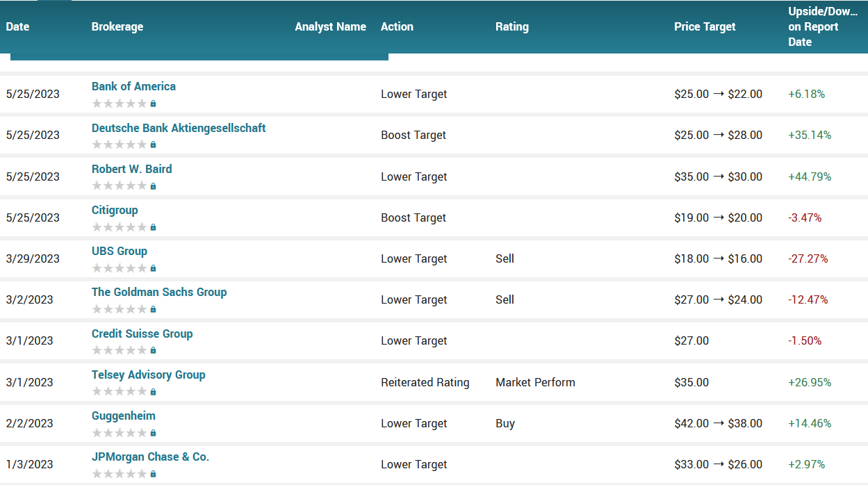The height and width of the screenshot is (485, 868).
Task: Click the lock icon below UBS Group
Action: tap(153, 268)
